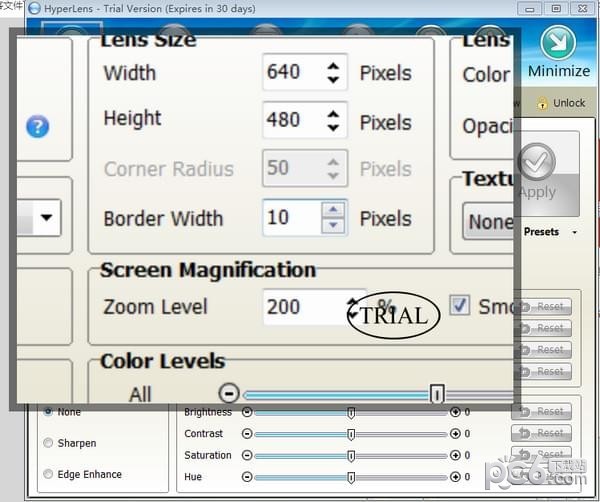Image resolution: width=600 pixels, height=502 pixels.
Task: Click the Reset button in Brightness row
Action: [541, 411]
